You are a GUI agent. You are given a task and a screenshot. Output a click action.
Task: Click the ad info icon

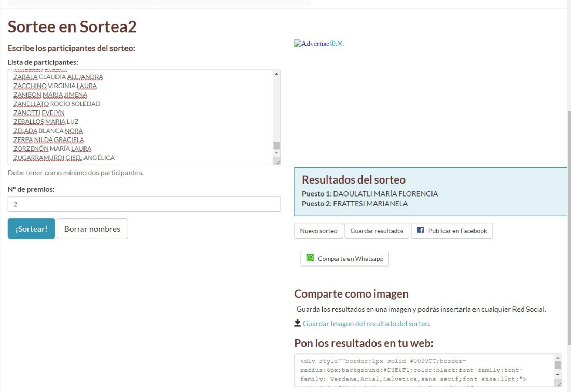(x=332, y=44)
